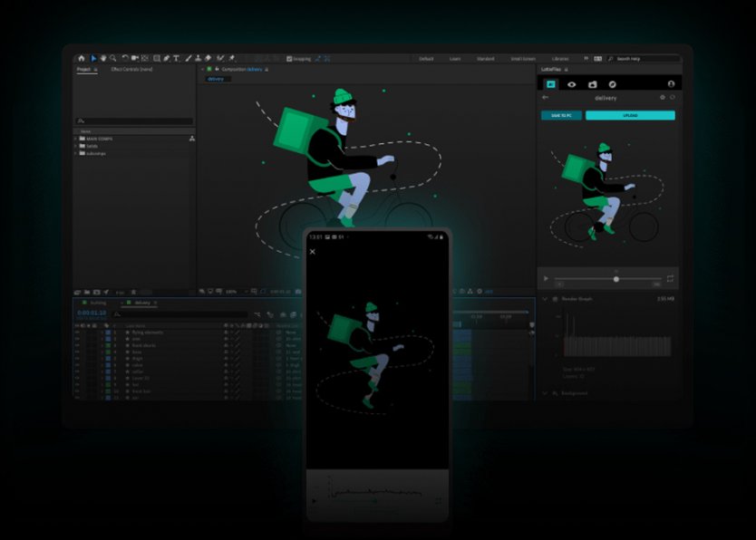Click the preview progress slider
Screen dimensions: 756x540
616,278
